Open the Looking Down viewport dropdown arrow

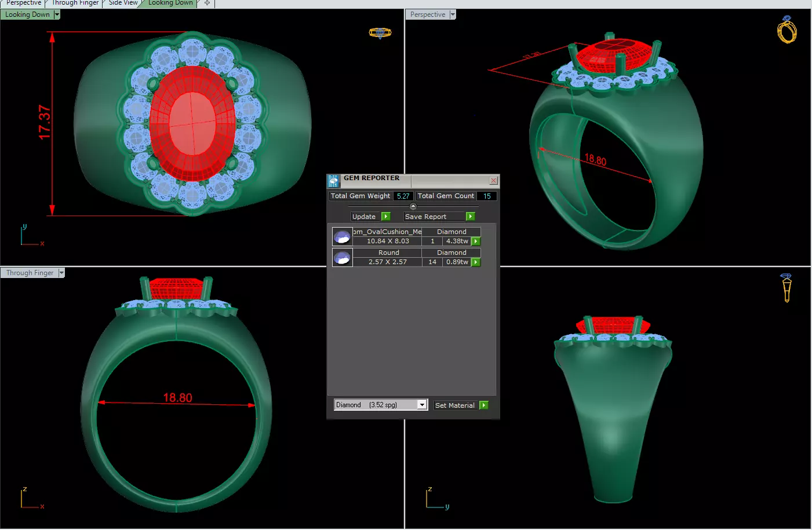coord(57,15)
